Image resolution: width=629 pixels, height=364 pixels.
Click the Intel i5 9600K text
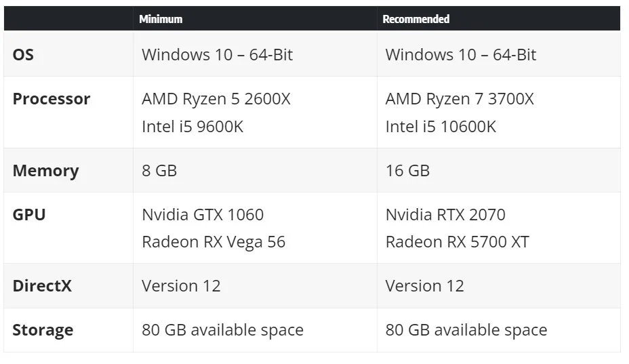click(192, 126)
